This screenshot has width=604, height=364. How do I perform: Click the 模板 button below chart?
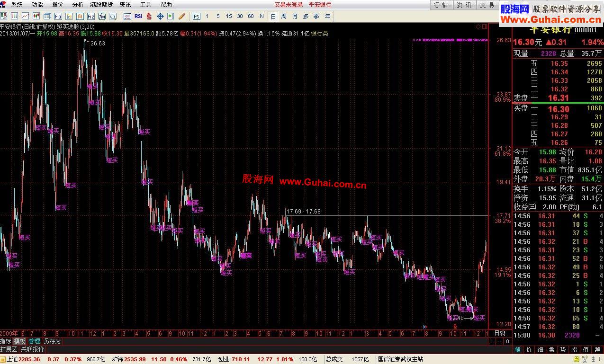(x=19, y=341)
